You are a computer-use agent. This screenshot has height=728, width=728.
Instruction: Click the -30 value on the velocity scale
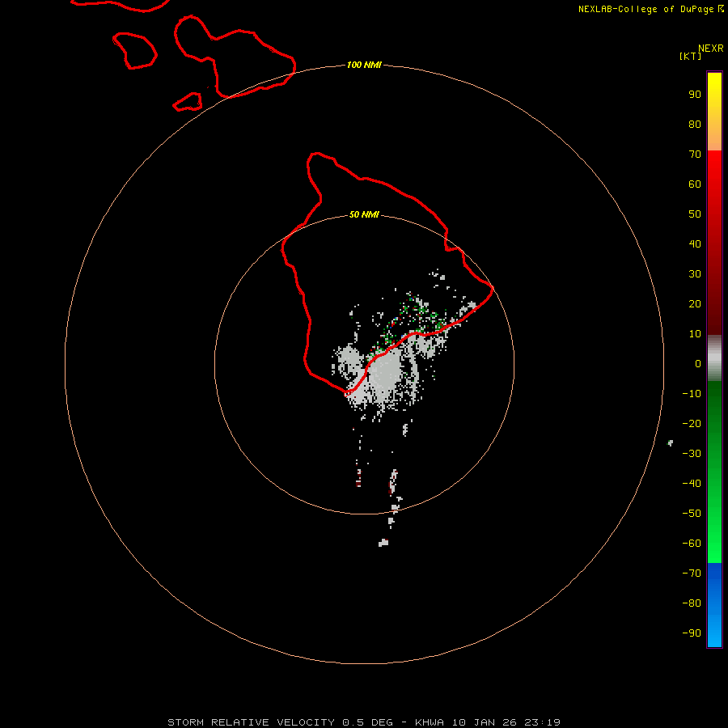pos(692,454)
